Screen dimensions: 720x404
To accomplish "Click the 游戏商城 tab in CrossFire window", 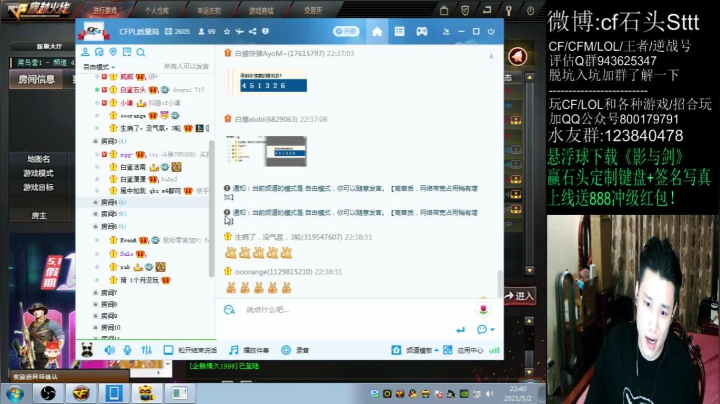I will coord(261,10).
